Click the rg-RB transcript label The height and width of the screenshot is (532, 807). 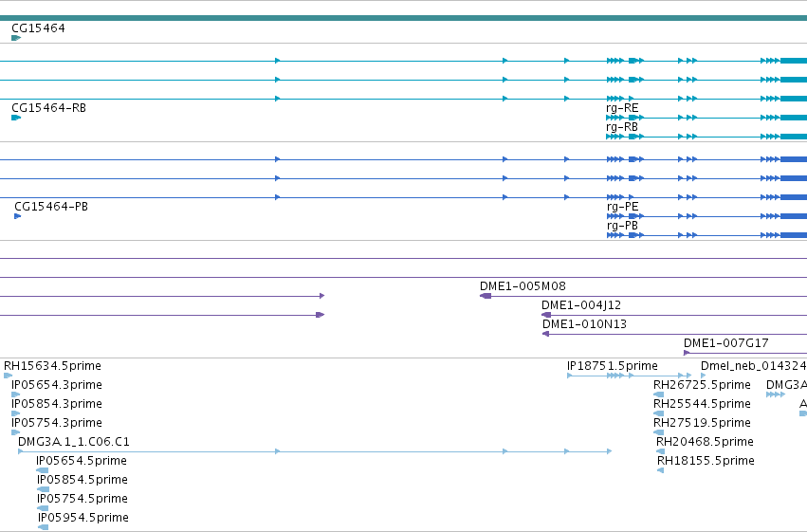tap(622, 127)
